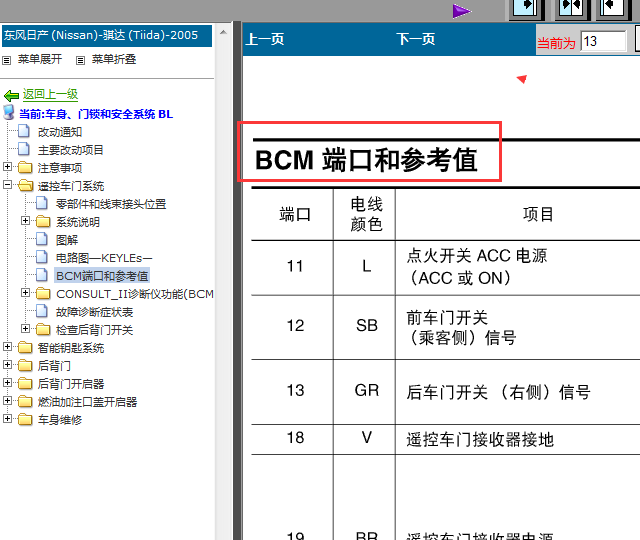Click the green back arrow icon
This screenshot has width=640, height=540.
coord(11,96)
